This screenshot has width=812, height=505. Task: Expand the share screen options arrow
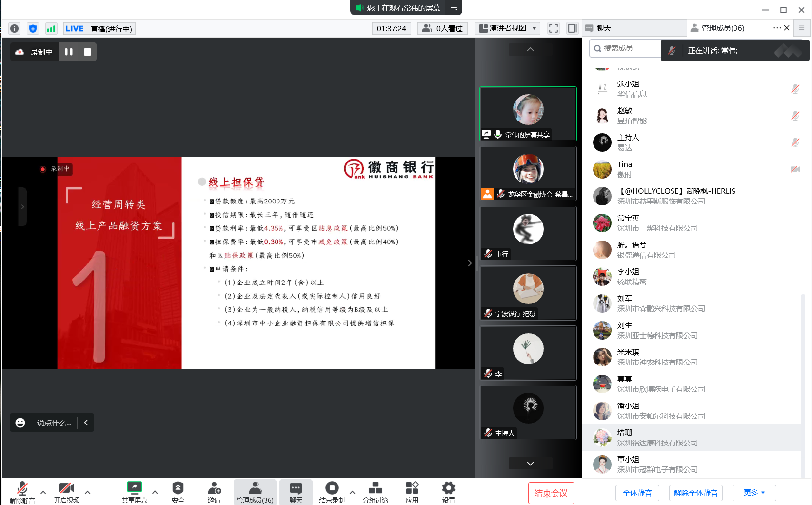coord(155,492)
